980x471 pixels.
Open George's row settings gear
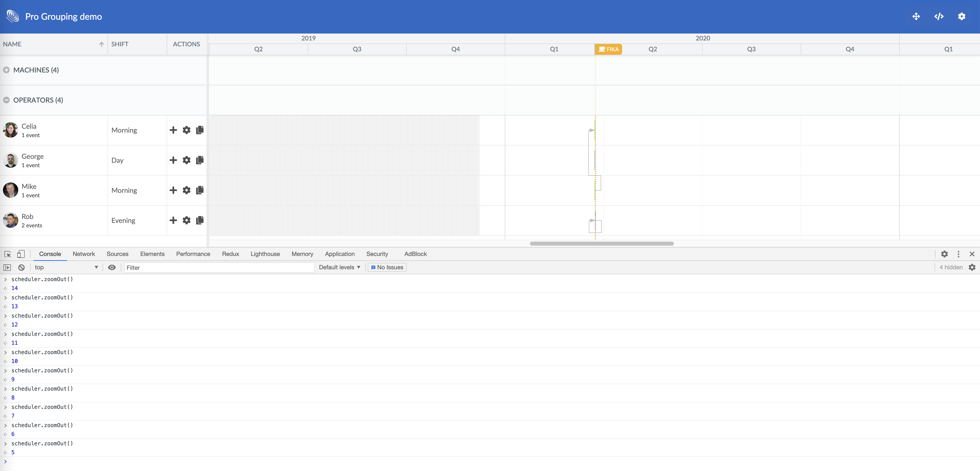[x=186, y=160]
